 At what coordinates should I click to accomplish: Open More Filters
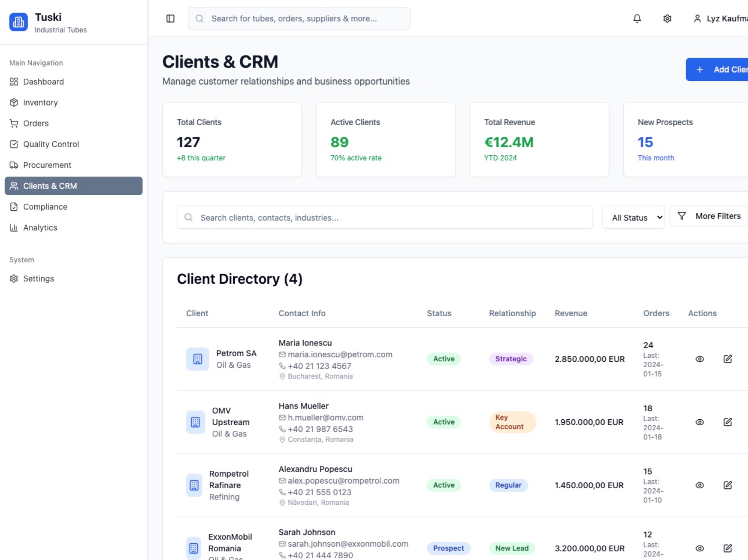pyautogui.click(x=708, y=216)
